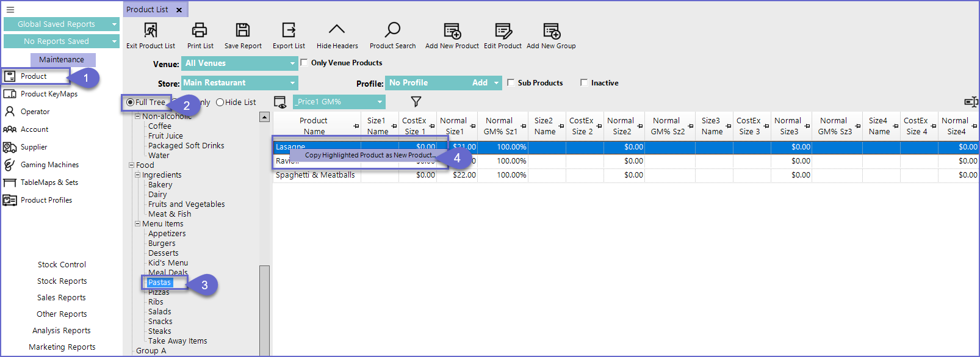Expand the Store Main Restaurant dropdown
Screen dimensions: 980x357
pos(292,83)
